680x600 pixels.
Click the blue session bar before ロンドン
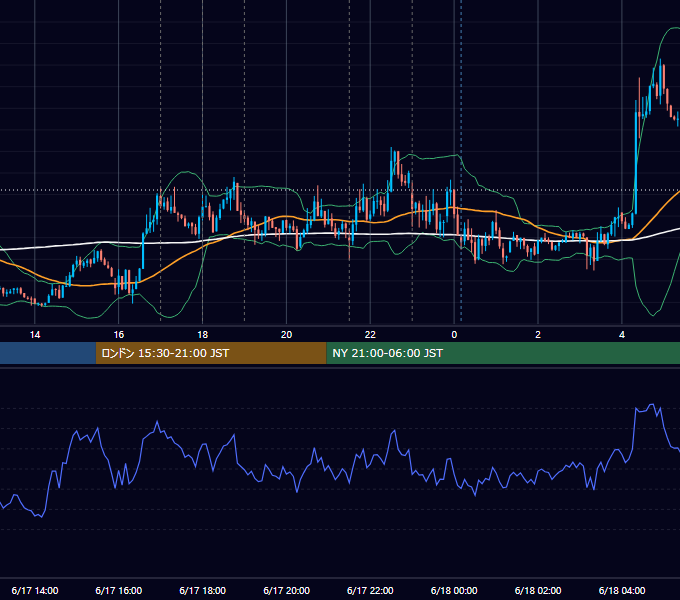click(x=48, y=353)
